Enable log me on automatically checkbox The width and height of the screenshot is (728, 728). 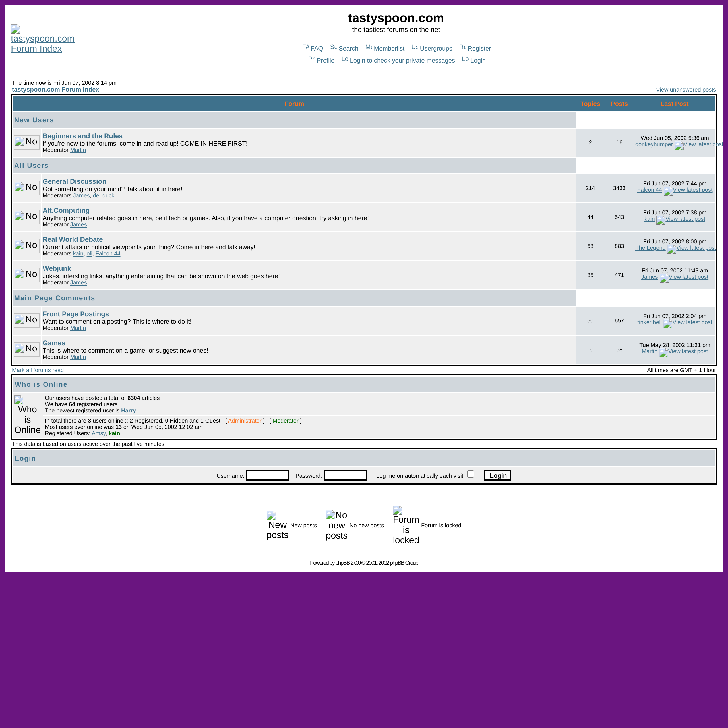[x=470, y=474]
